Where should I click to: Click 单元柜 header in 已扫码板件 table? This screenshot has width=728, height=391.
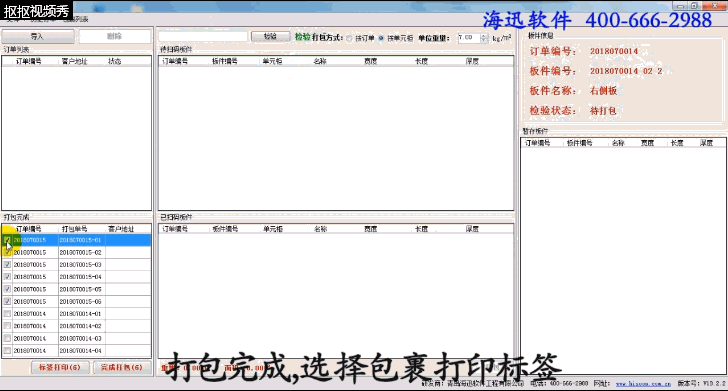click(x=273, y=229)
